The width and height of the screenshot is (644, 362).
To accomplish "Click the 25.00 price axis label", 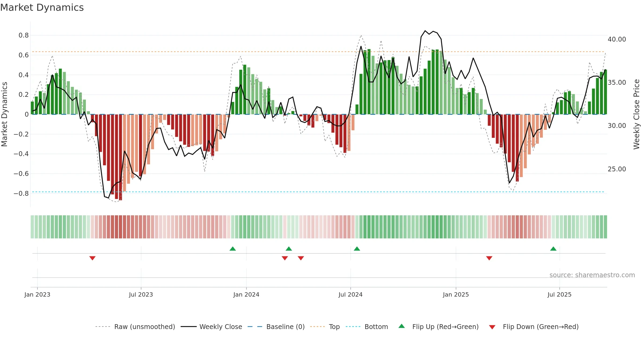I will (617, 169).
